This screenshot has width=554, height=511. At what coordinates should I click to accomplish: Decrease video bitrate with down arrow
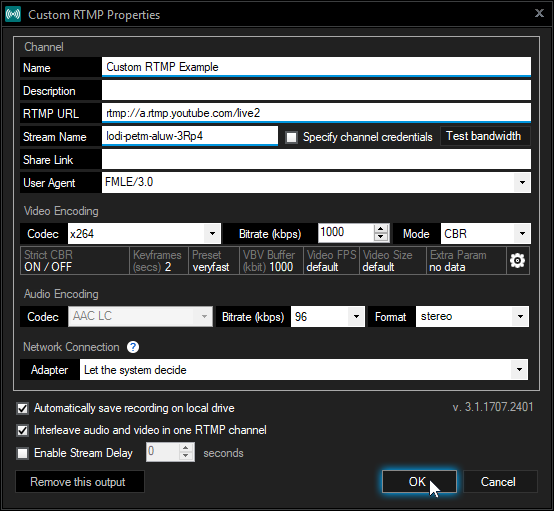(381, 237)
